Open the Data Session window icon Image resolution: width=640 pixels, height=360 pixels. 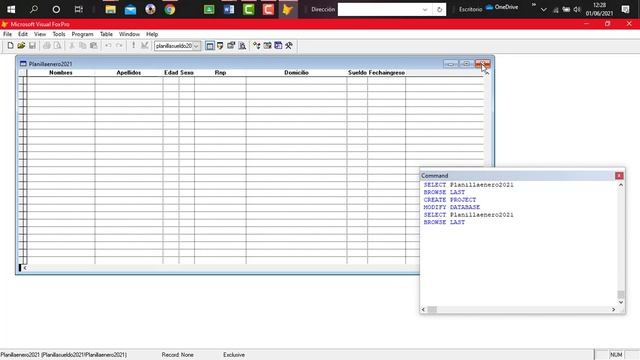(220, 46)
